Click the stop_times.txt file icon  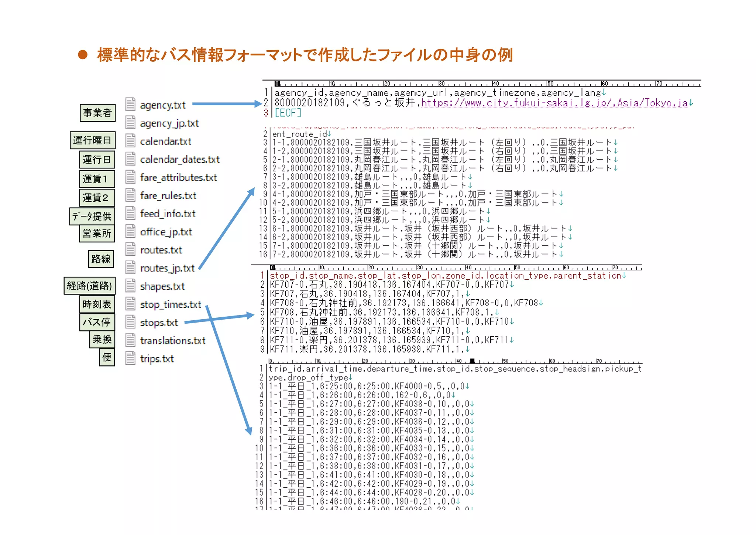click(130, 304)
